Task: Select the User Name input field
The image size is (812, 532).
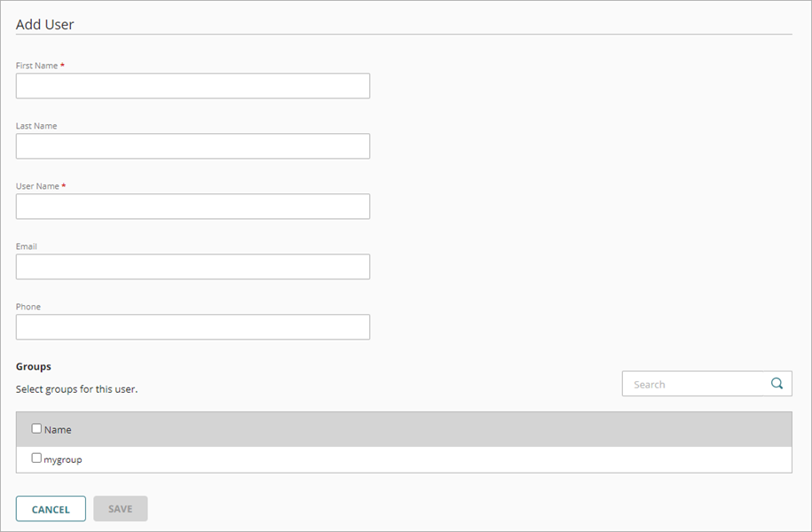Action: [193, 207]
